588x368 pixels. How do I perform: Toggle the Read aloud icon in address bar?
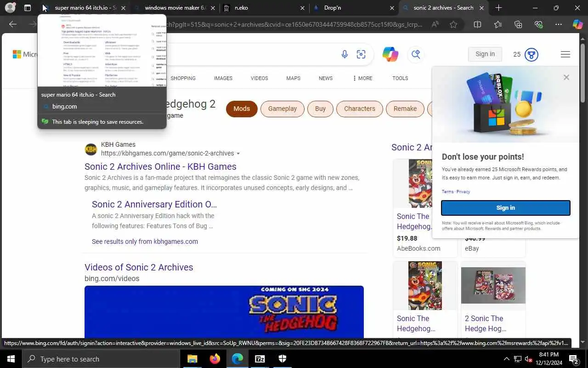[435, 24]
